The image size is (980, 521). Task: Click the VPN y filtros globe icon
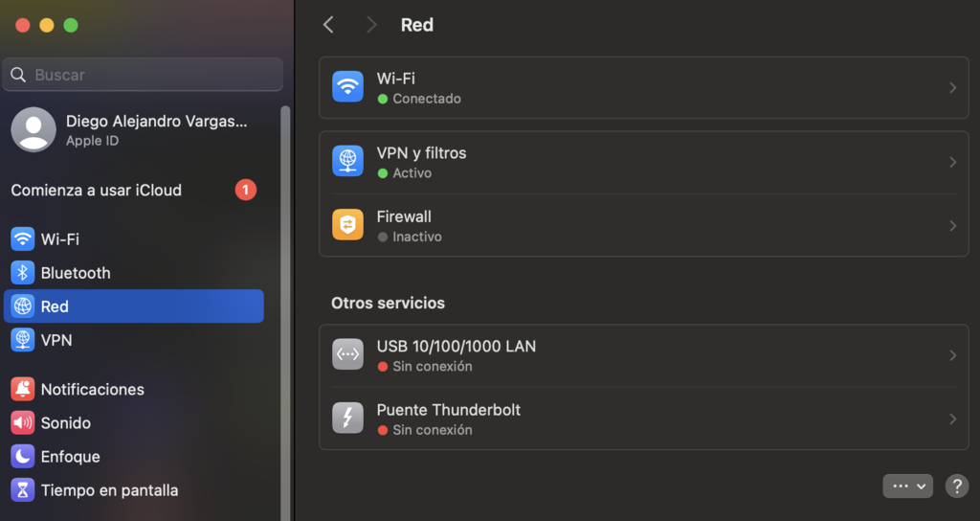coord(347,162)
